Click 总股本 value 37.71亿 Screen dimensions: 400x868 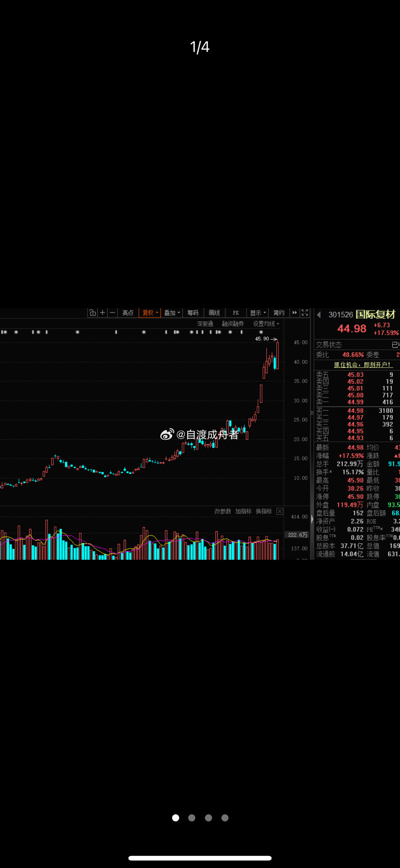pyautogui.click(x=352, y=546)
